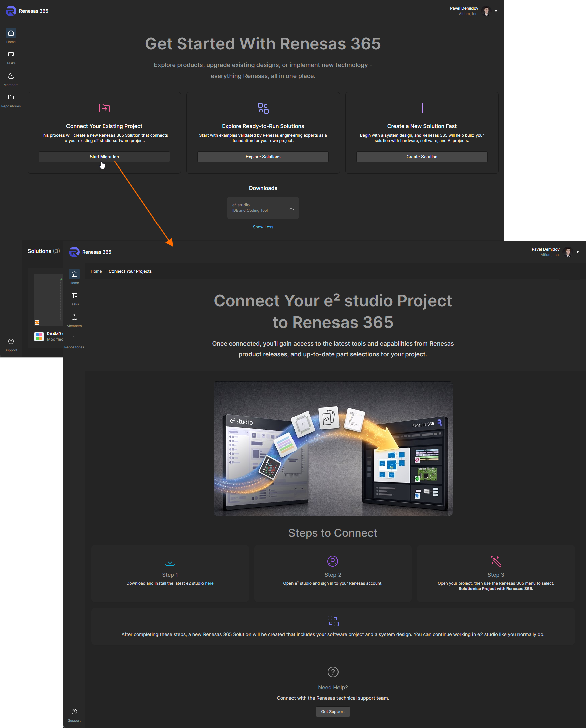This screenshot has height=728, width=586.
Task: Go to the Home breadcrumb in the front window
Action: pos(96,271)
